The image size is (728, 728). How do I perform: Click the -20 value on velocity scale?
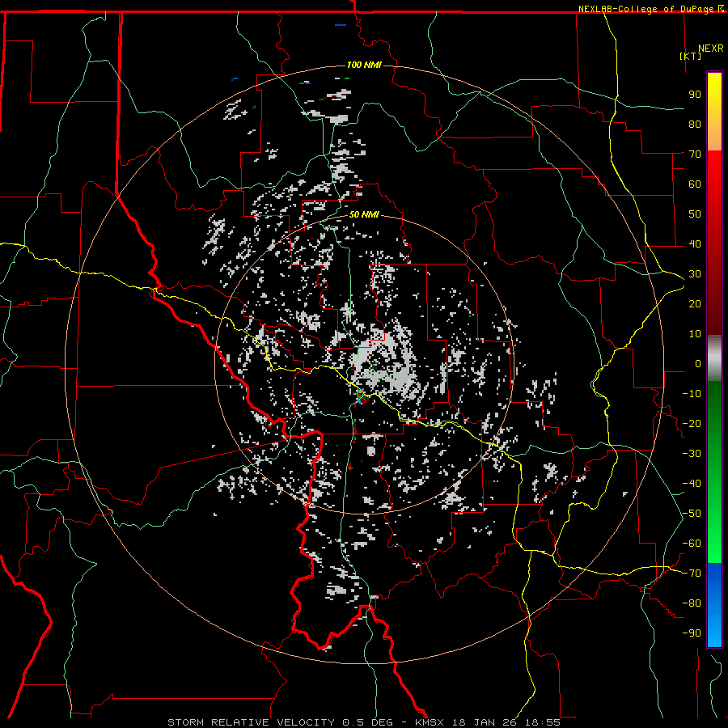tap(692, 424)
